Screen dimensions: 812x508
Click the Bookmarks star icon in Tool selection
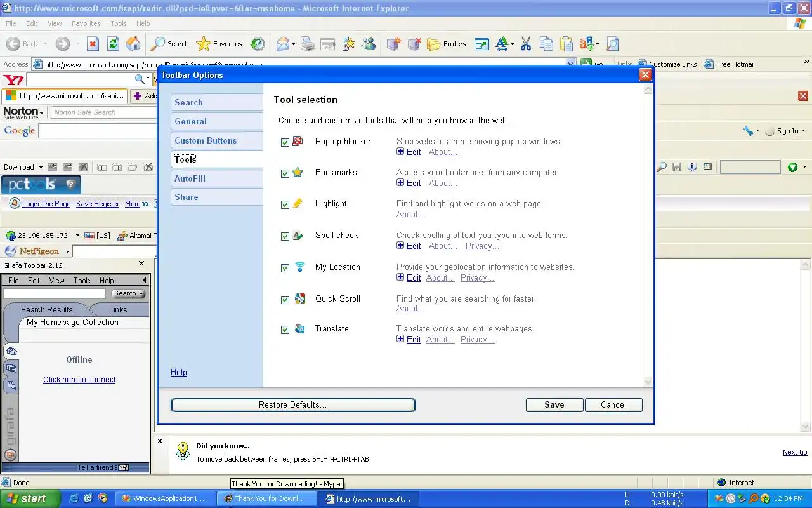point(298,172)
